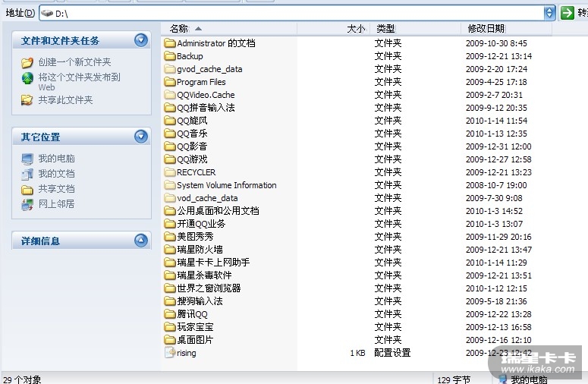Viewport: 588px width, 384px height.
Task: Click the 瑞星防火墙 folder icon
Action: point(170,250)
